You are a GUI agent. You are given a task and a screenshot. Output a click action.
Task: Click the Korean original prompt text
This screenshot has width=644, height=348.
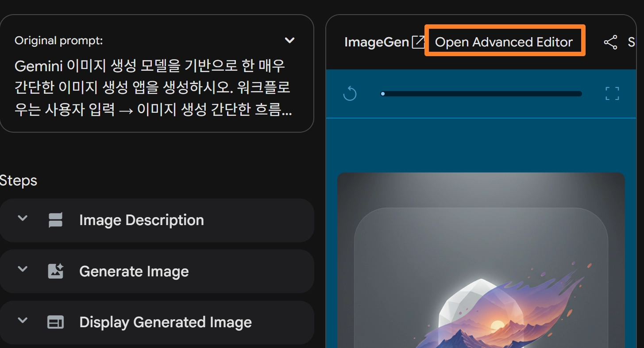coord(153,88)
